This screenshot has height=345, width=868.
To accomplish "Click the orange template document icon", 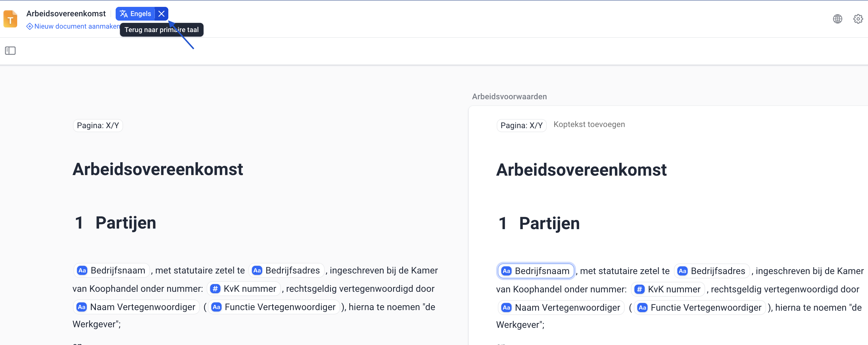I will 10,19.
